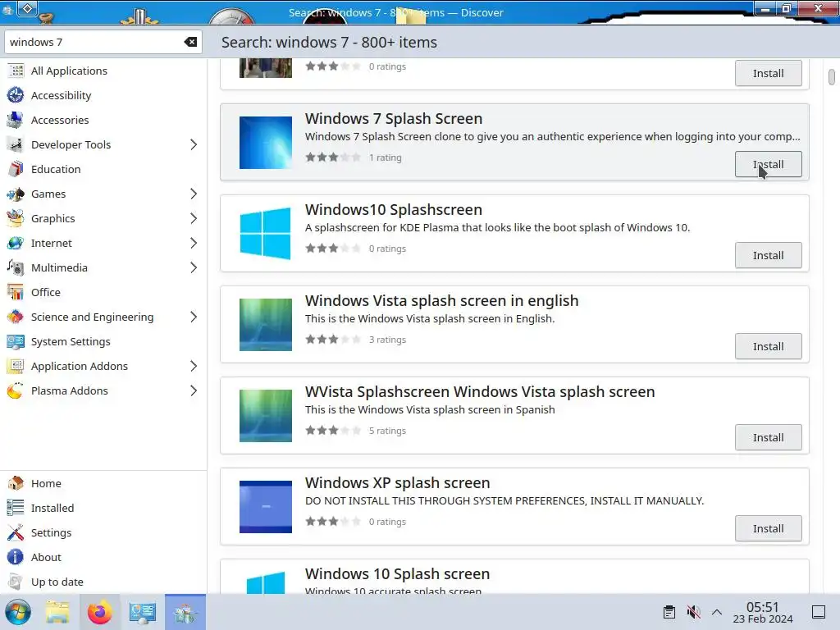Click the results list vertical scrollbar handle
The height and width of the screenshot is (630, 840).
(x=831, y=76)
